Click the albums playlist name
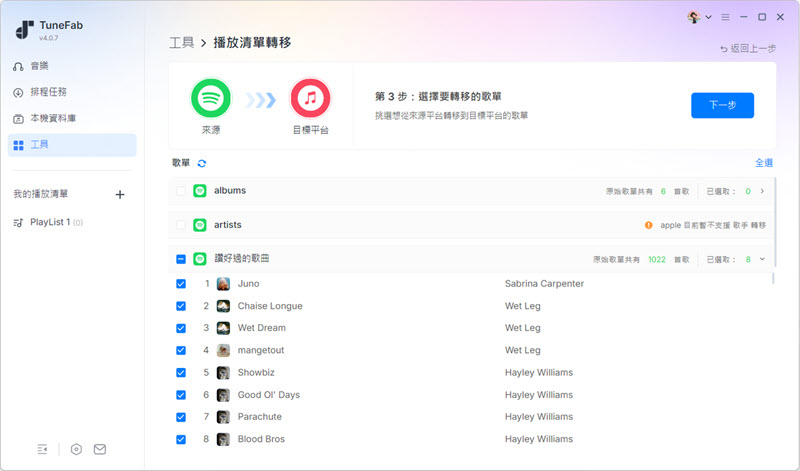Viewport: 800px width, 471px height. pos(230,190)
